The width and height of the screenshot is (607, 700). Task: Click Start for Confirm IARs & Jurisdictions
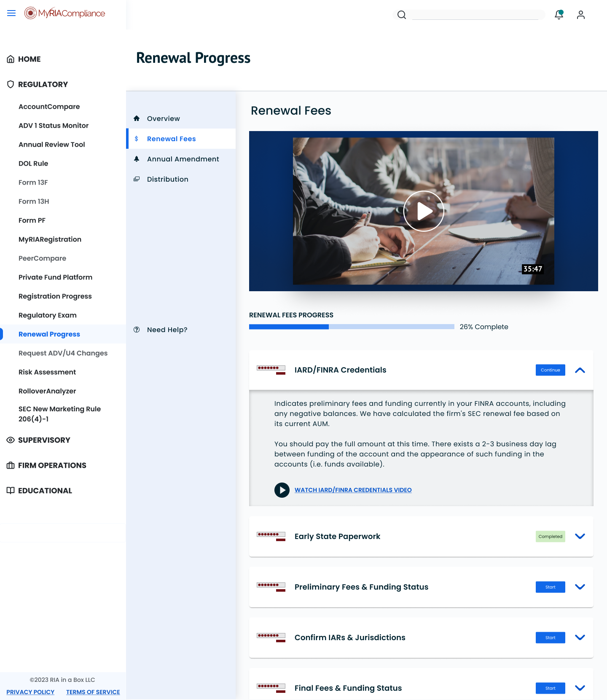(551, 638)
